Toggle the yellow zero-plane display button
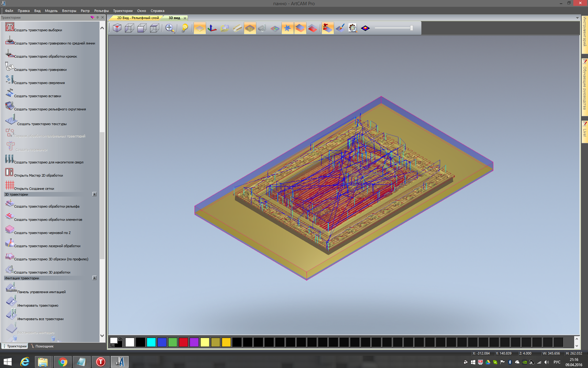This screenshot has width=588, height=368. (x=200, y=28)
